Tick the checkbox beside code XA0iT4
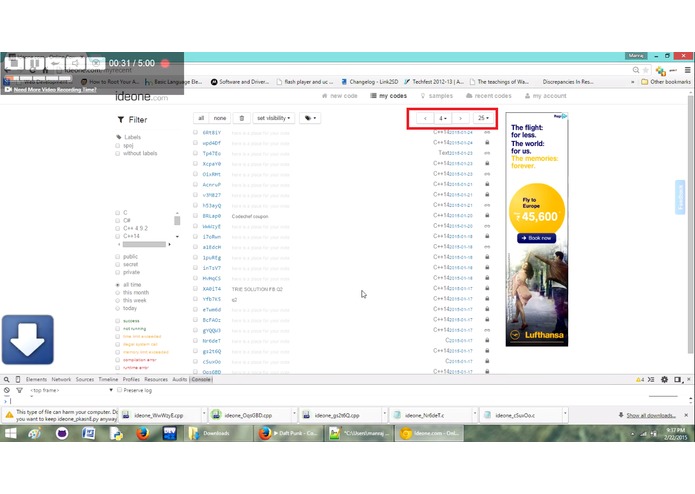 [195, 288]
